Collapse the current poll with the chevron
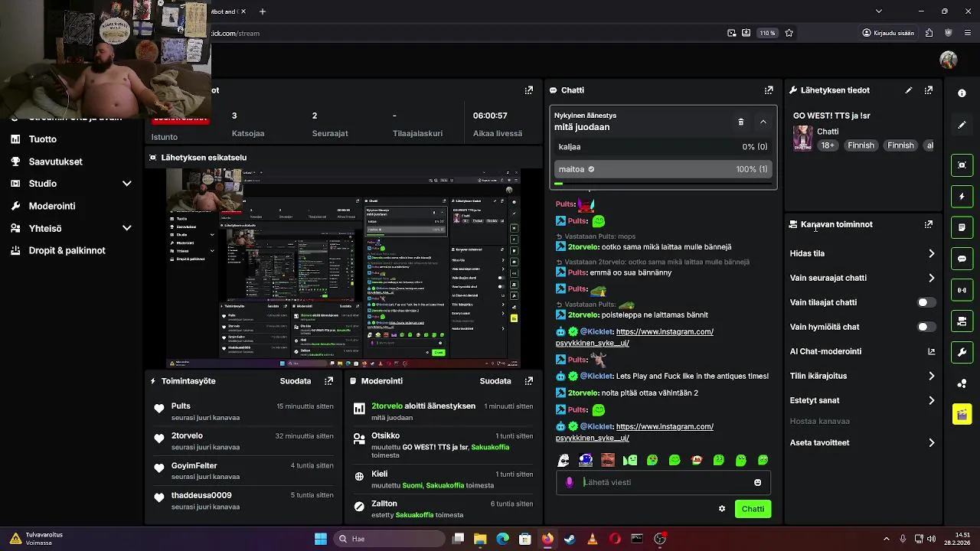 point(763,122)
